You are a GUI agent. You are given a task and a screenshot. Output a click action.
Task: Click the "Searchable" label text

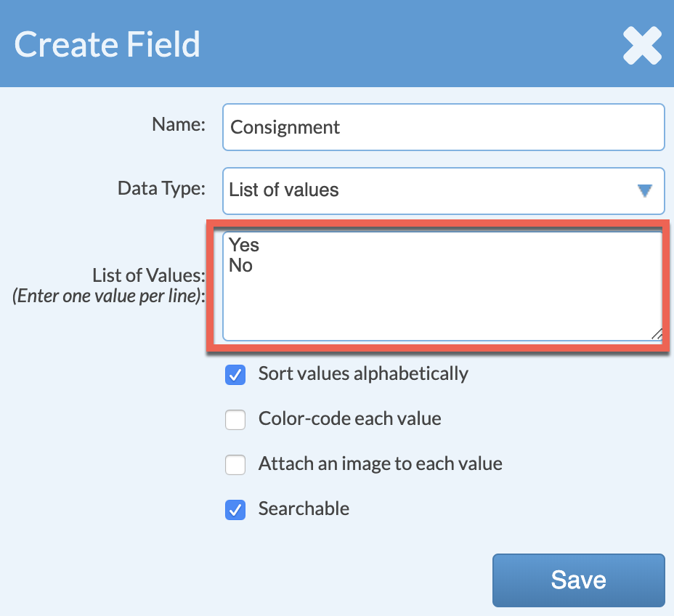304,508
